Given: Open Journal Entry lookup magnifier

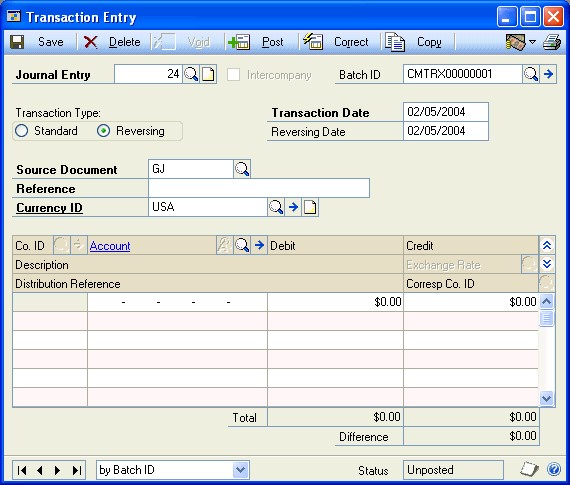Looking at the screenshot, I should 191,74.
